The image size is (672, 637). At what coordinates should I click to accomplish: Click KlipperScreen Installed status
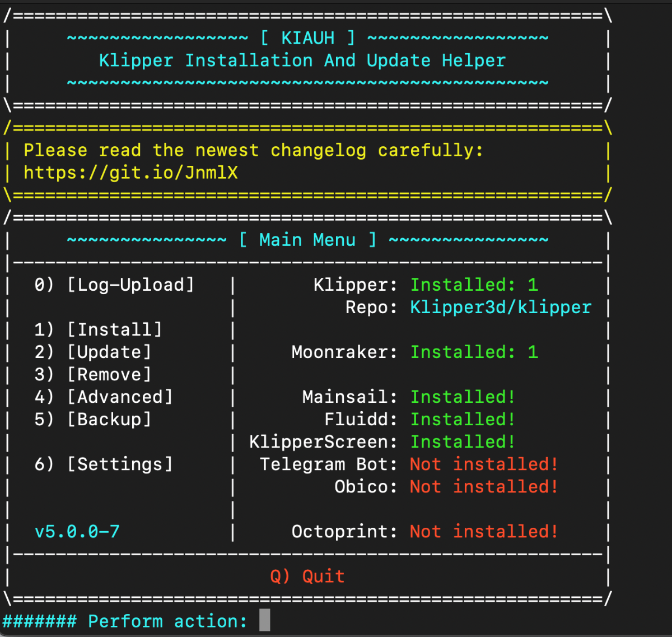[463, 441]
